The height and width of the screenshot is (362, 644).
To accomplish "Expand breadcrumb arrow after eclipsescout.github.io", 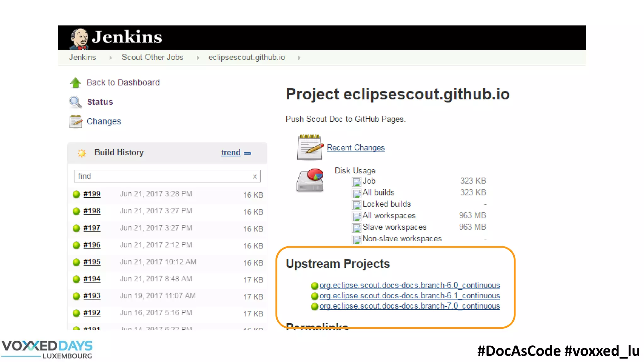I will click(299, 58).
